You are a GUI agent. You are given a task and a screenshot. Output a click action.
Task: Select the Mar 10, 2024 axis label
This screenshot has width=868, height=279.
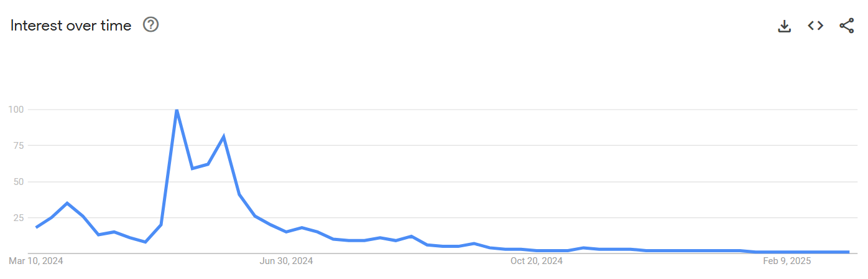pyautogui.click(x=36, y=261)
